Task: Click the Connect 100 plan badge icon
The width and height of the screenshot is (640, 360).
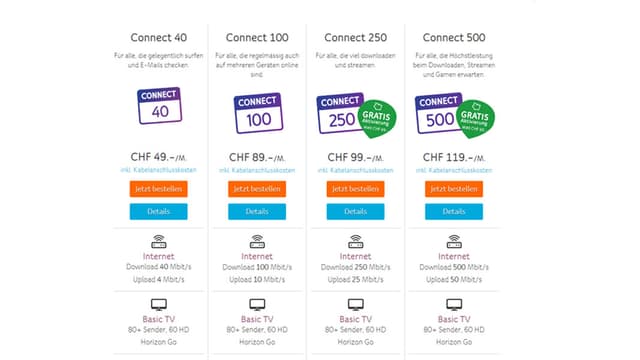Action: pos(258,113)
